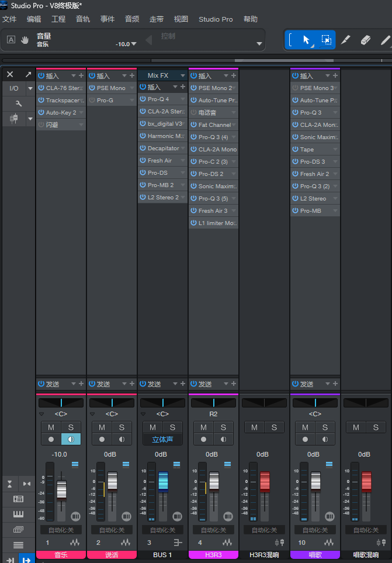
Task: Open the 音轨 menu
Action: pyautogui.click(x=83, y=19)
